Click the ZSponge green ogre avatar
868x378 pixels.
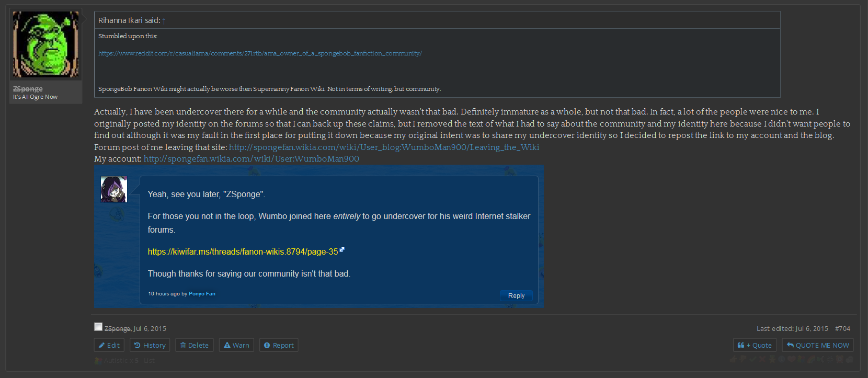pos(46,44)
